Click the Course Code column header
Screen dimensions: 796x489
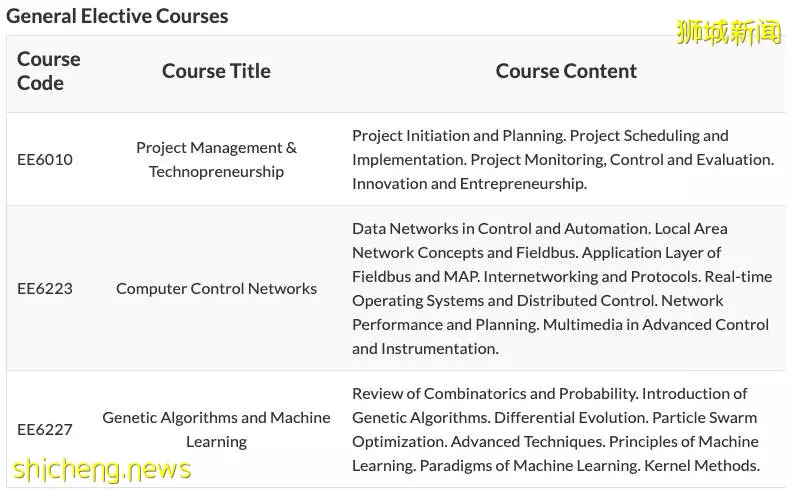(x=49, y=71)
